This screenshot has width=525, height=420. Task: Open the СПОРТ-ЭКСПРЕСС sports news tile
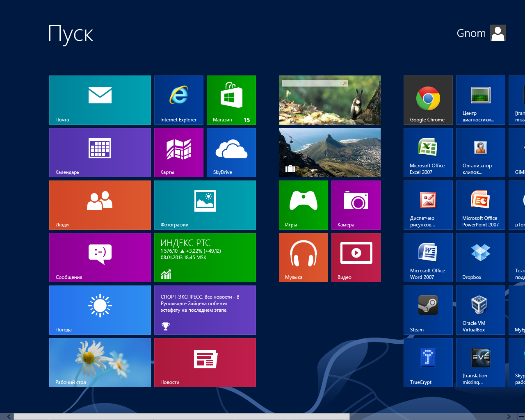coord(205,310)
